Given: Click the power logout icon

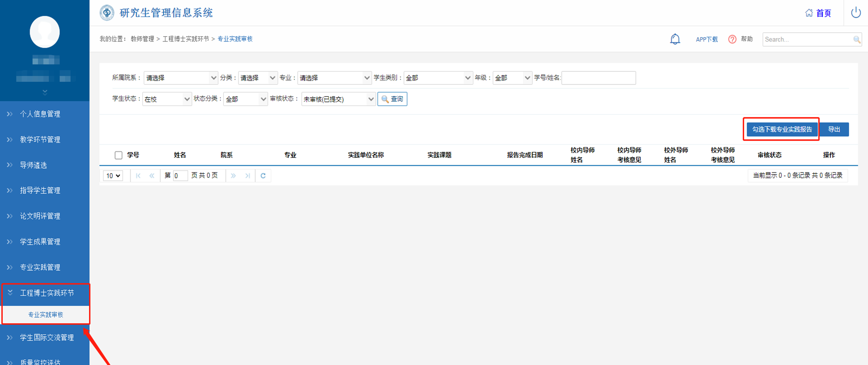Looking at the screenshot, I should tap(856, 12).
